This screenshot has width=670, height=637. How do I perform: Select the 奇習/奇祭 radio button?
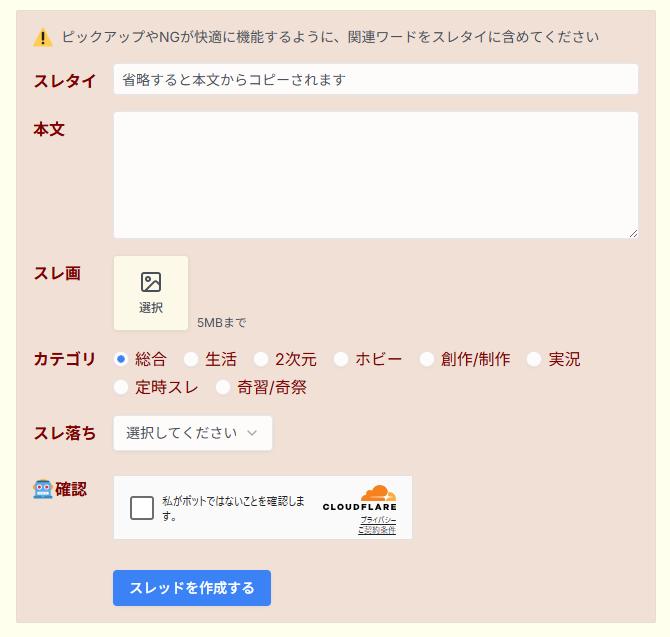223,387
